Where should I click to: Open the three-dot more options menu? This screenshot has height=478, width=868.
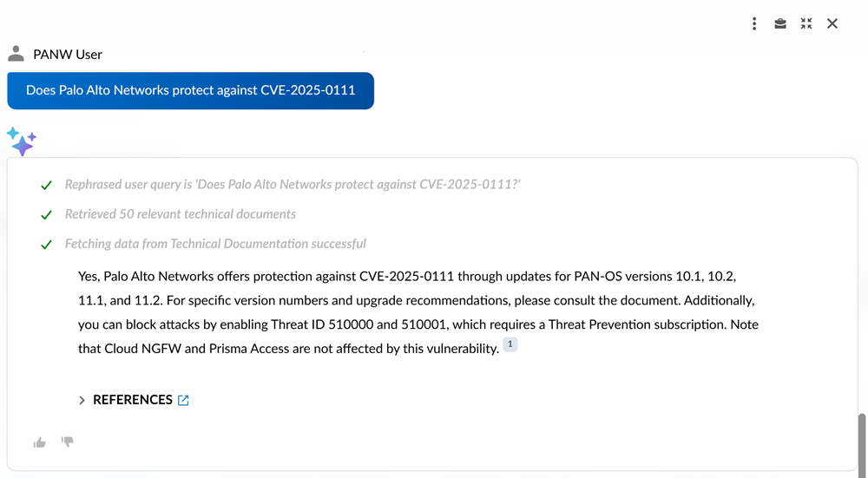click(x=754, y=23)
